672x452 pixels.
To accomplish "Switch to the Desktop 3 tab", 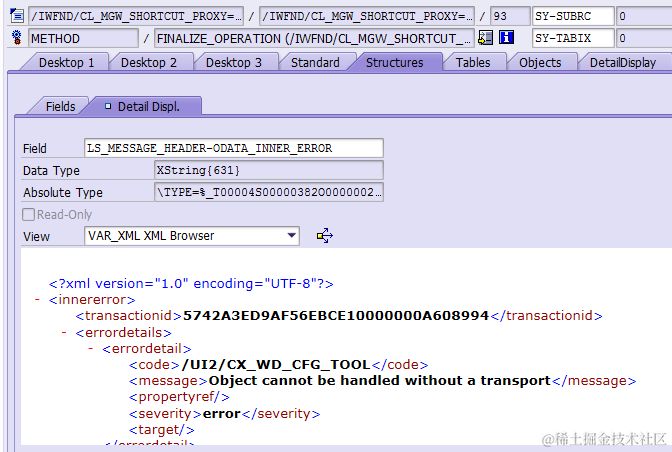I will (234, 63).
